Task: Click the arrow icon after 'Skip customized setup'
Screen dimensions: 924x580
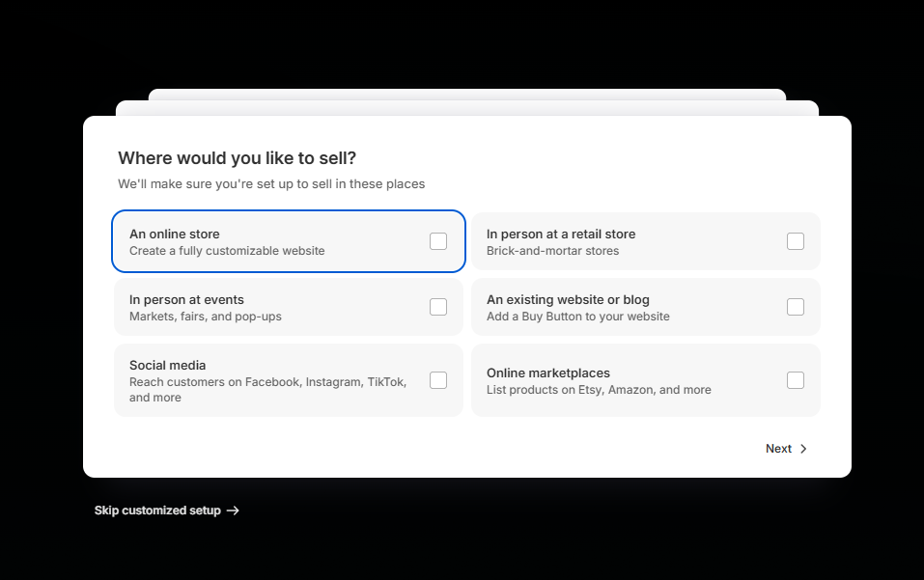Action: pos(233,511)
